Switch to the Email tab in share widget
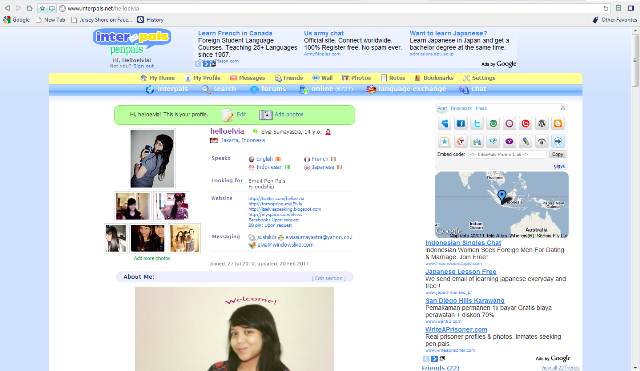Screen dimensions: 640x371 click(481, 108)
